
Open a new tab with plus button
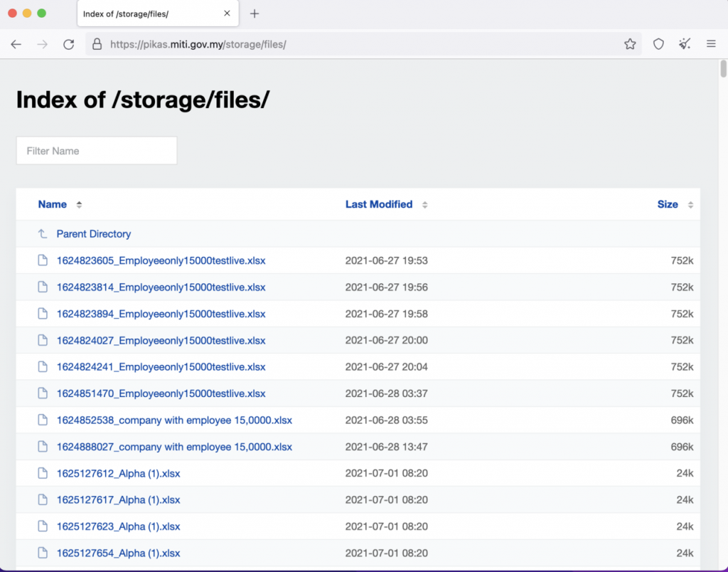(x=255, y=14)
